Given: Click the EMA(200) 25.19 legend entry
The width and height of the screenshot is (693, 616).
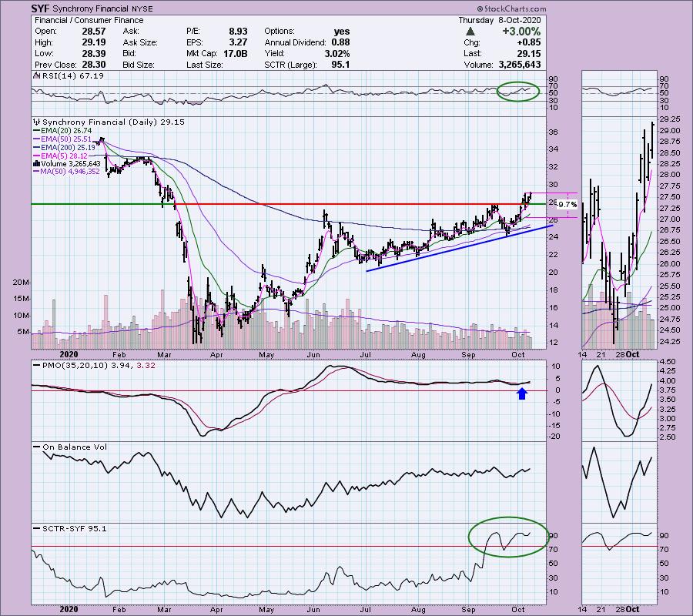Looking at the screenshot, I should 68,148.
